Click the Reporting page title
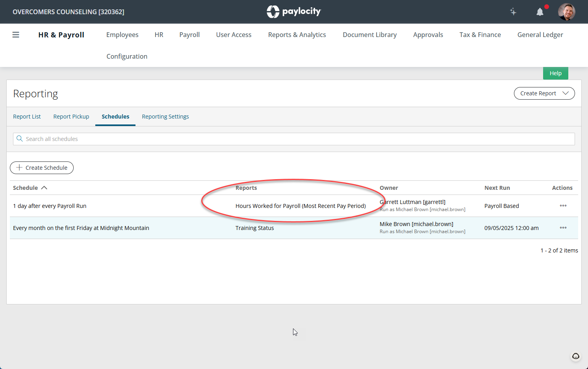This screenshot has width=588, height=369. click(x=35, y=94)
